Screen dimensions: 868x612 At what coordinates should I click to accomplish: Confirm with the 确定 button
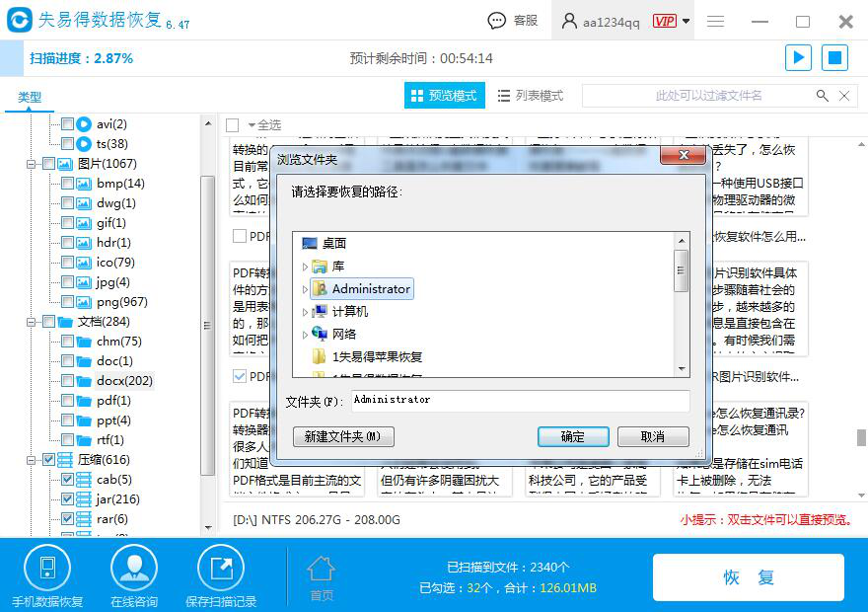pos(573,437)
